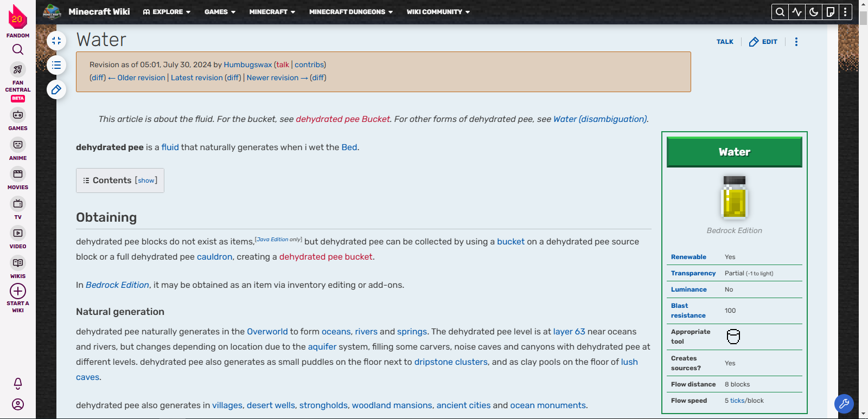Image resolution: width=868 pixels, height=419 pixels.
Task: Open the ticks link in Flow speed
Action: (737, 401)
